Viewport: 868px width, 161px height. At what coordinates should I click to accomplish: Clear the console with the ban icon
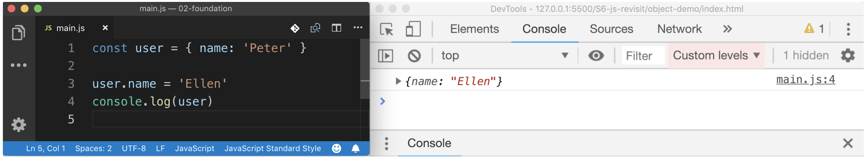pyautogui.click(x=414, y=56)
